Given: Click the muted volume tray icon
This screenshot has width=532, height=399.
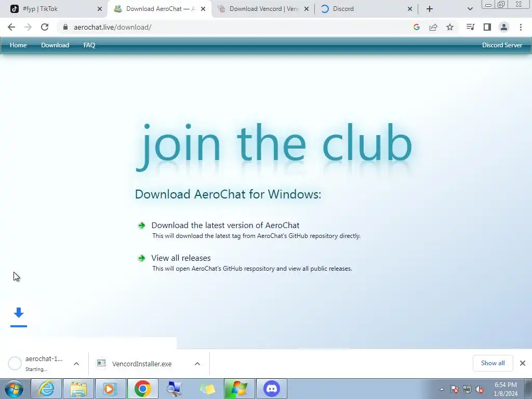Looking at the screenshot, I should (x=480, y=390).
